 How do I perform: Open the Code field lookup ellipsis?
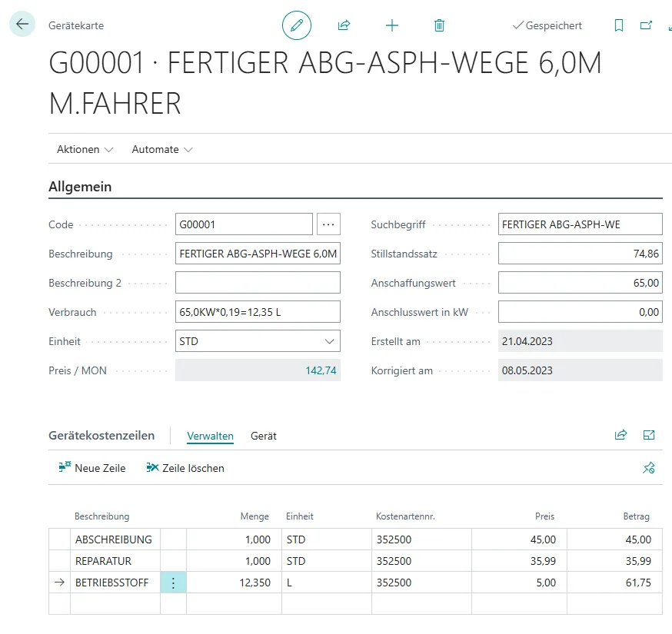coord(329,224)
